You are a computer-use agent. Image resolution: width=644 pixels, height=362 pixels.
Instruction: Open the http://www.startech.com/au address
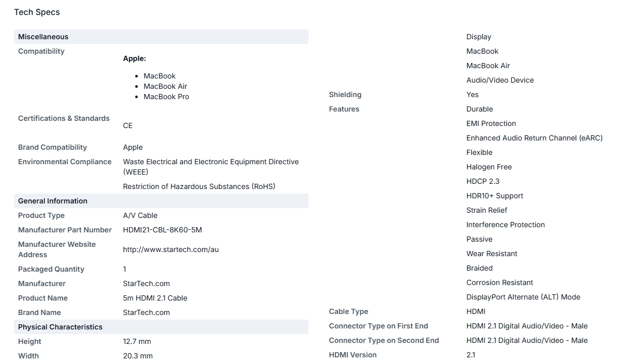[x=171, y=249]
